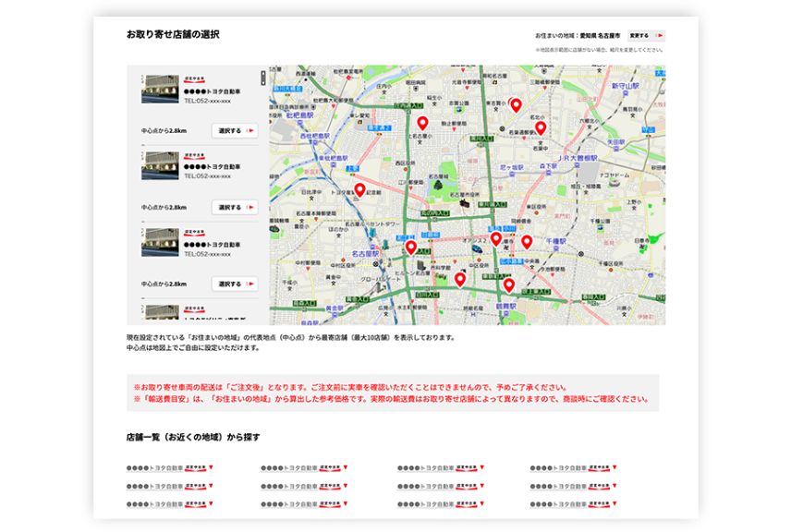The image size is (791, 532).
Task: Click the red arrow inside the first 選択する button
Action: [249, 129]
